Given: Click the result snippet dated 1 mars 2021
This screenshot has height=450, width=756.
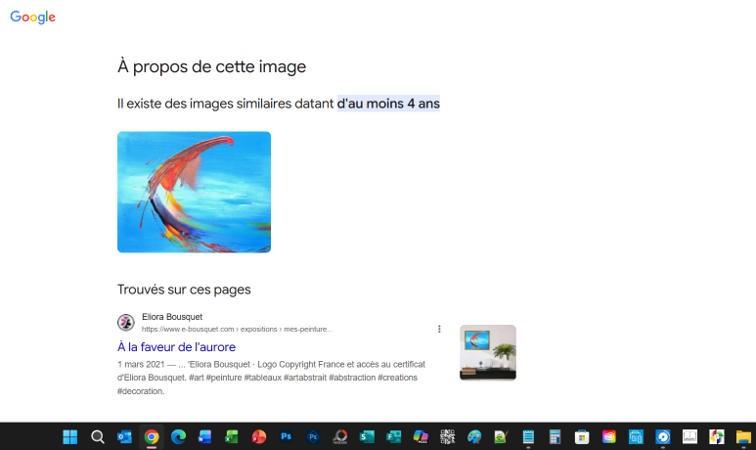Looking at the screenshot, I should [x=271, y=378].
